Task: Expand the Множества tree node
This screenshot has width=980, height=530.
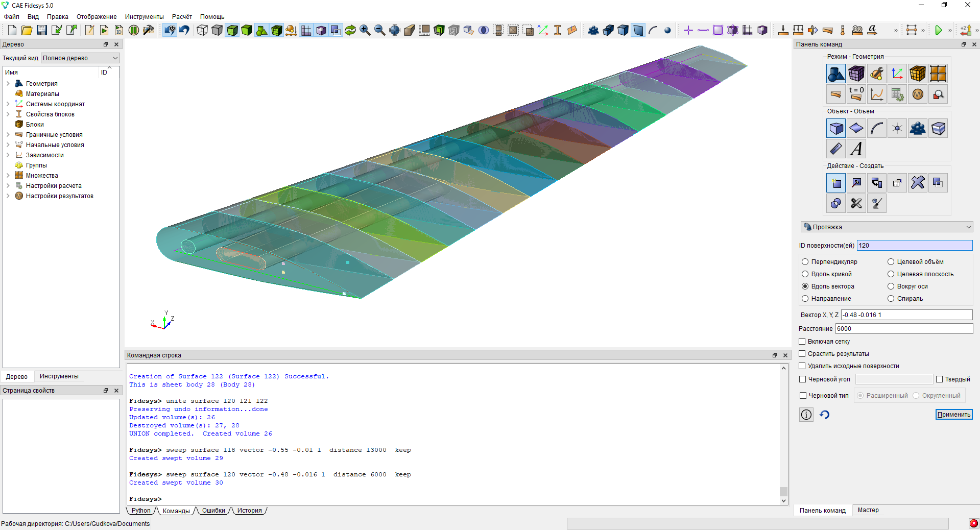Action: (x=8, y=176)
